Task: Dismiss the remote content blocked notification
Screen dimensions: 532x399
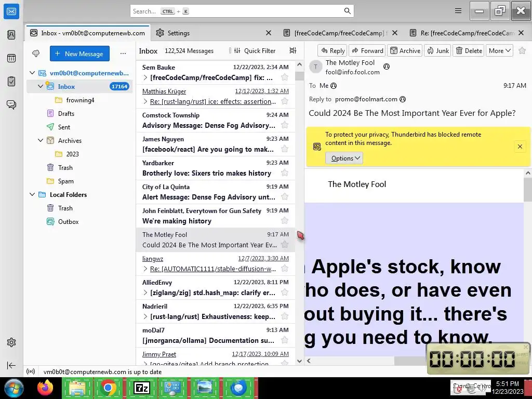Action: 520,147
